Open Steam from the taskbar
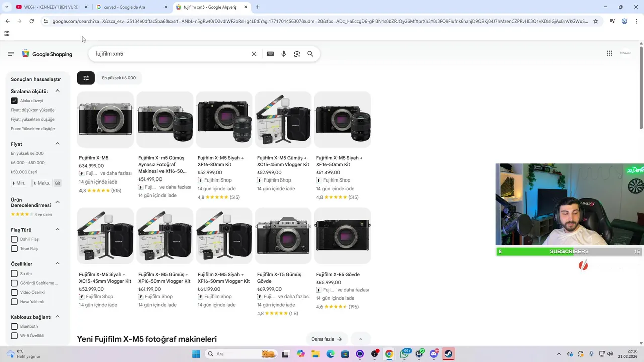This screenshot has height=362, width=644. (448, 354)
